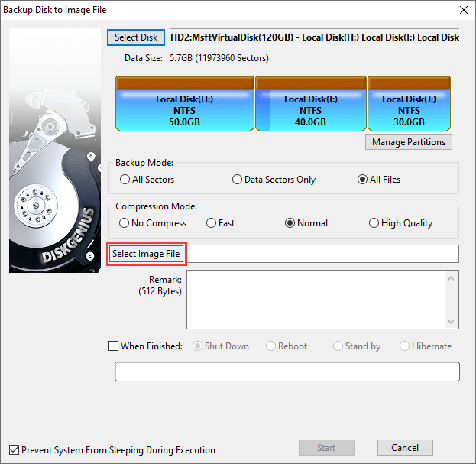Screen dimensions: 476x464
Task: Set compression to No Compress
Action: 125,223
